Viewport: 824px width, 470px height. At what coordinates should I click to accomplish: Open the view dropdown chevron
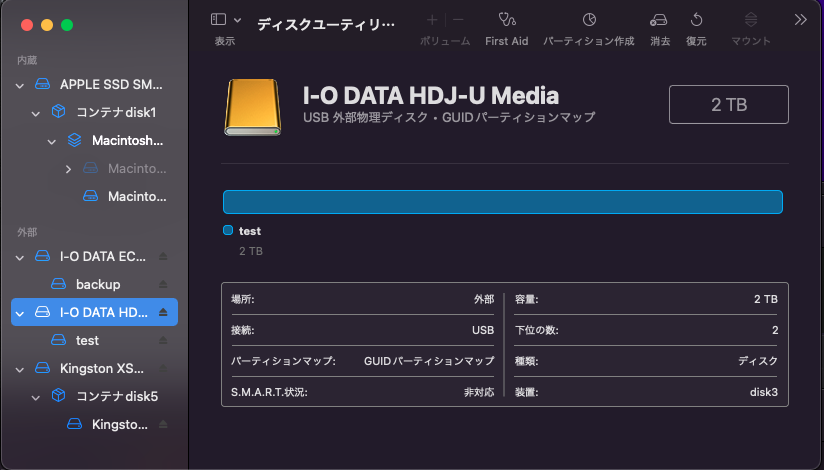pyautogui.click(x=238, y=20)
